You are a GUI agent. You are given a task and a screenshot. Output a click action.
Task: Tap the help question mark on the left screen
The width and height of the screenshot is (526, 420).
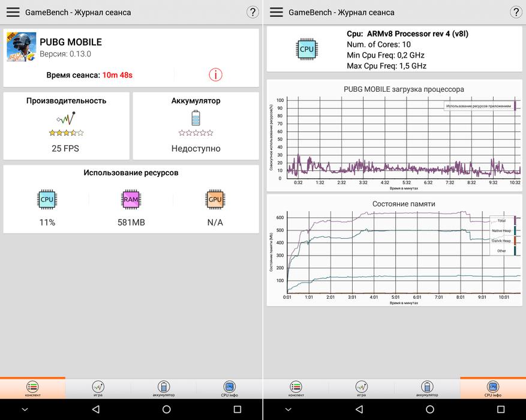(x=253, y=12)
